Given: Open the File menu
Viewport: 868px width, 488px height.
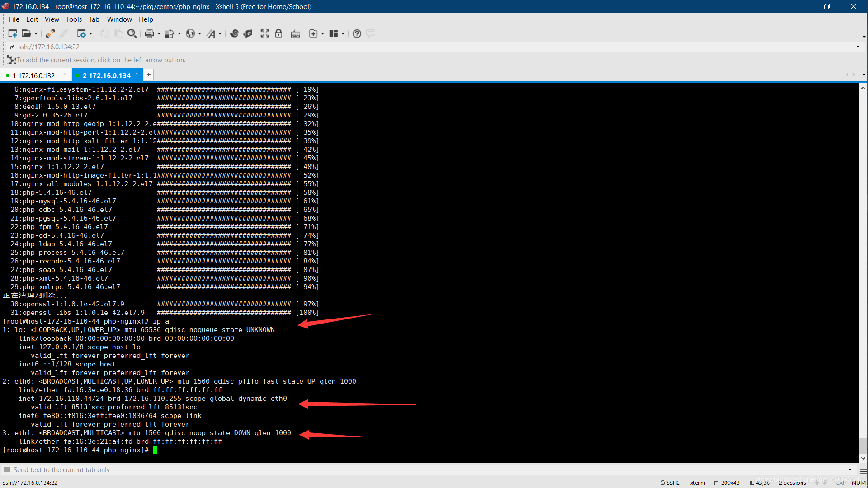Looking at the screenshot, I should pos(14,19).
